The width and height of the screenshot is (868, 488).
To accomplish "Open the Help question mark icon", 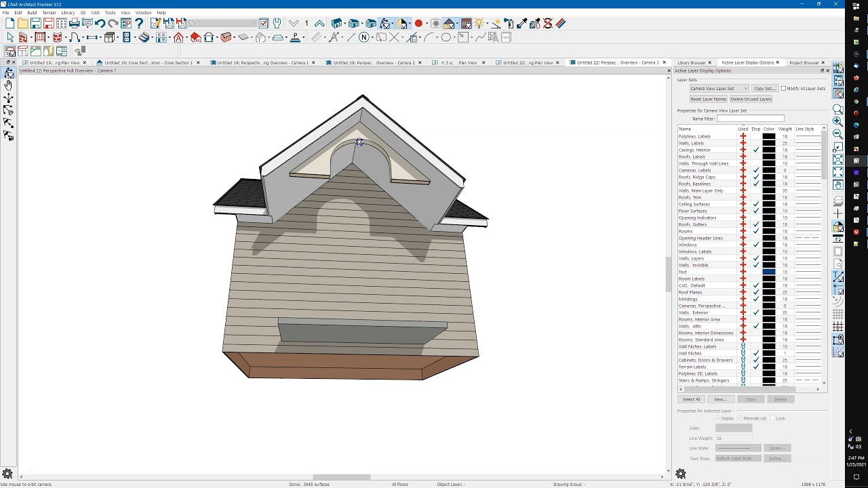I will click(139, 24).
